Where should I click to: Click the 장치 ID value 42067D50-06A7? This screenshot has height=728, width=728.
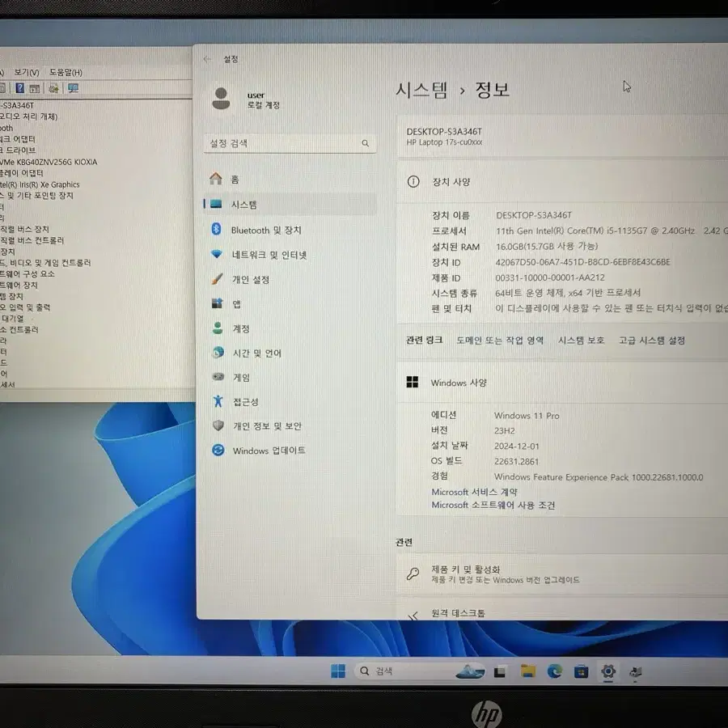(x=582, y=262)
